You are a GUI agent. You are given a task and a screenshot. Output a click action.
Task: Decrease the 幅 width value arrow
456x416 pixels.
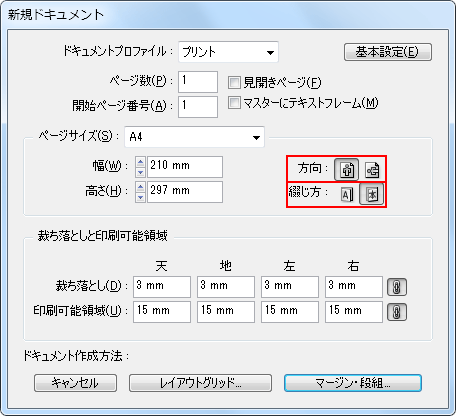(141, 172)
